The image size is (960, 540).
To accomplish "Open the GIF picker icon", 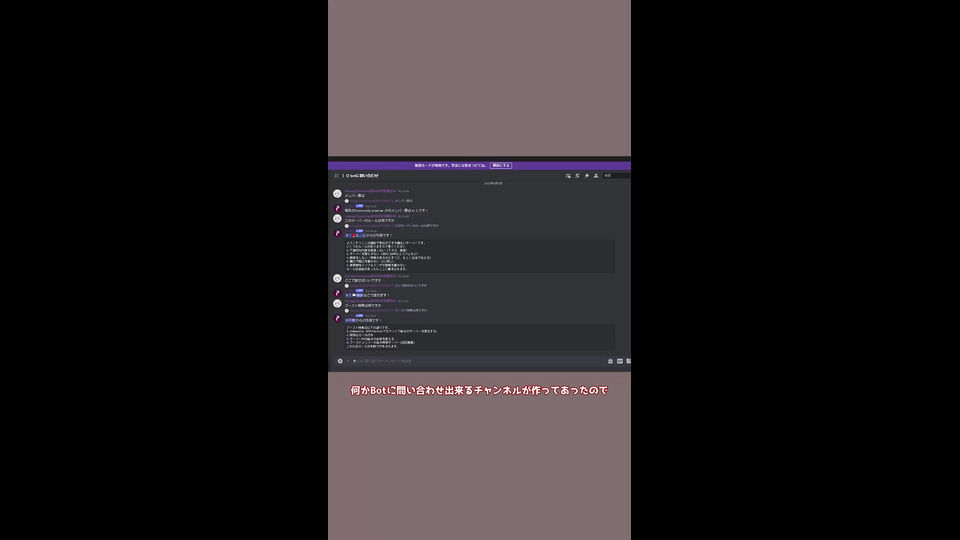I will 620,361.
